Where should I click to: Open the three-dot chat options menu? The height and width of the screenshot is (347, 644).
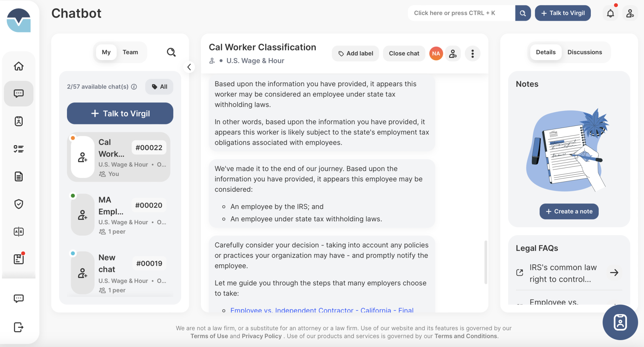click(472, 54)
